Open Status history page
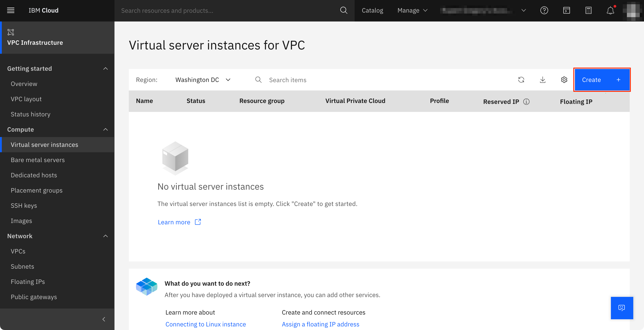The width and height of the screenshot is (644, 330). [x=30, y=114]
